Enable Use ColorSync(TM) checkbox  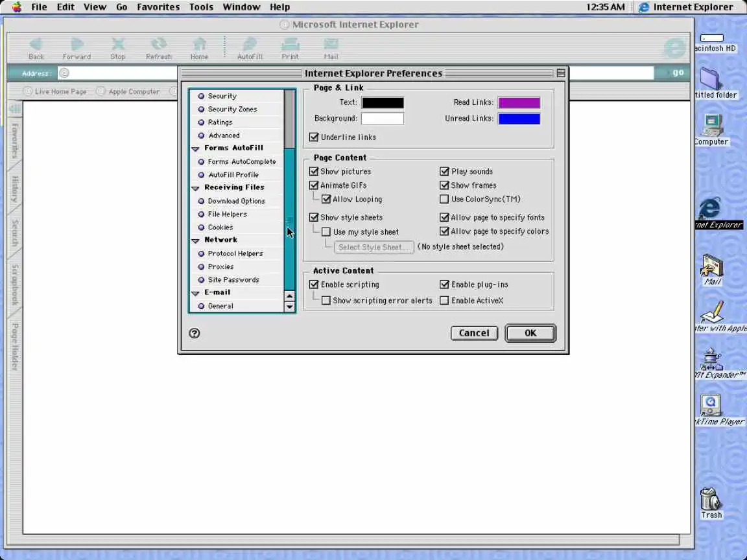444,199
